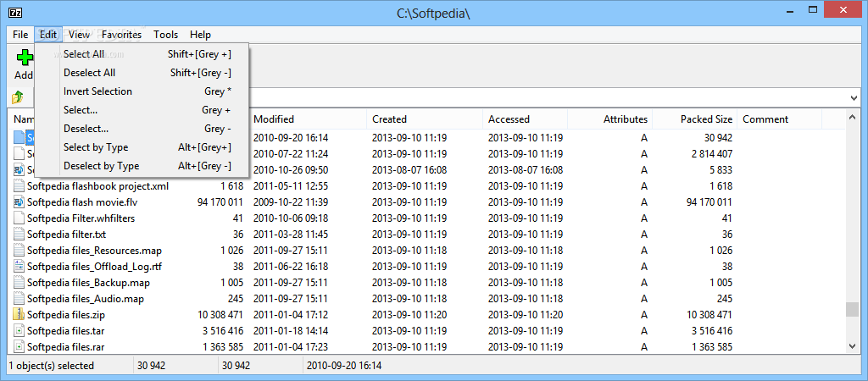Click the C:\Softpedia\ window title
868x381 pixels.
tap(433, 12)
